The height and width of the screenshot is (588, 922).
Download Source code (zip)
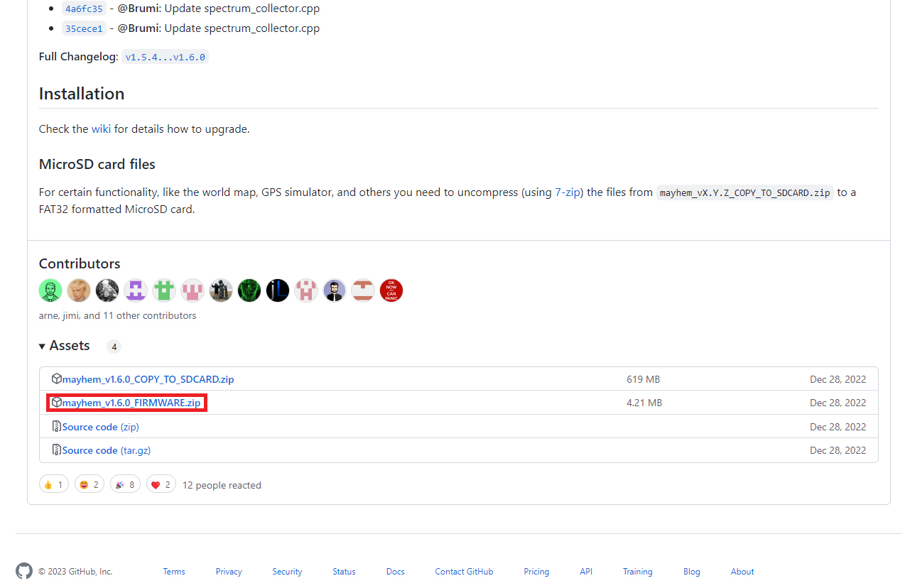pyautogui.click(x=100, y=427)
